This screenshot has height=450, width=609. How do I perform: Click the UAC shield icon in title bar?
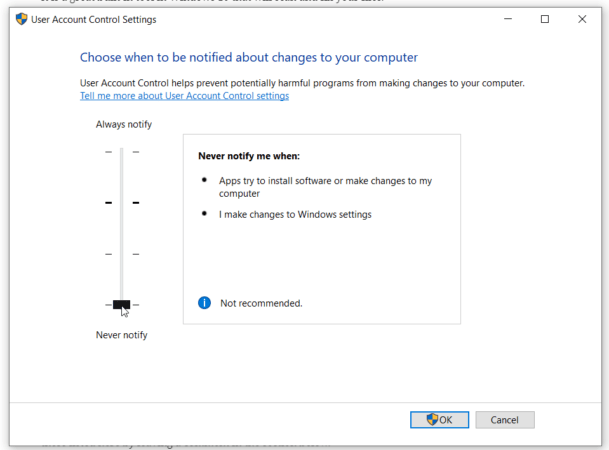point(20,19)
